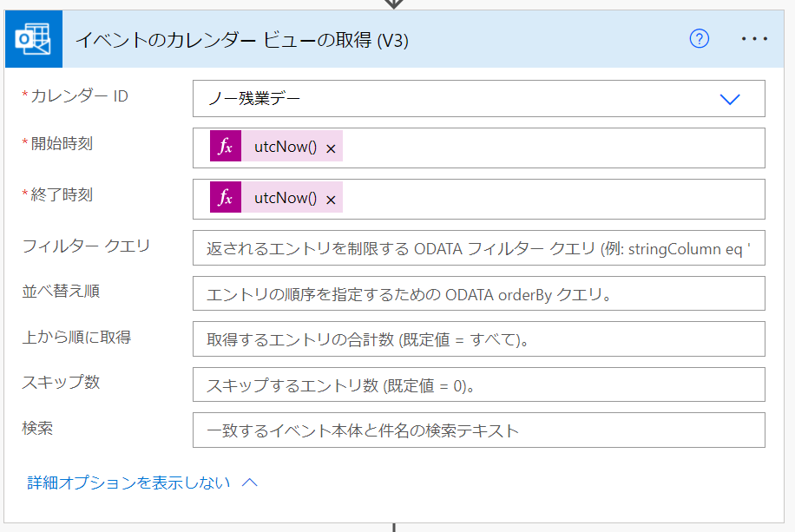Viewport: 795px width, 532px height.
Task: Click the fx expression icon beside 終了時刻
Action: pyautogui.click(x=226, y=197)
